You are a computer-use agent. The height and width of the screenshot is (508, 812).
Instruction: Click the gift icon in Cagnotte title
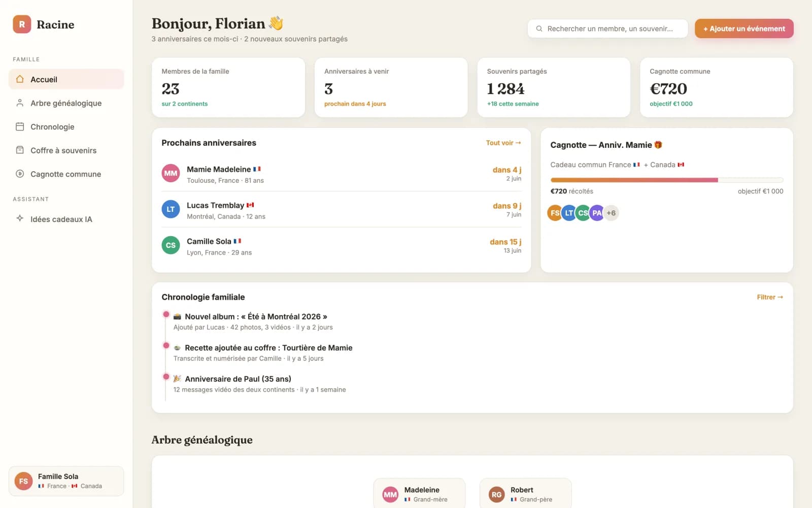pyautogui.click(x=658, y=145)
